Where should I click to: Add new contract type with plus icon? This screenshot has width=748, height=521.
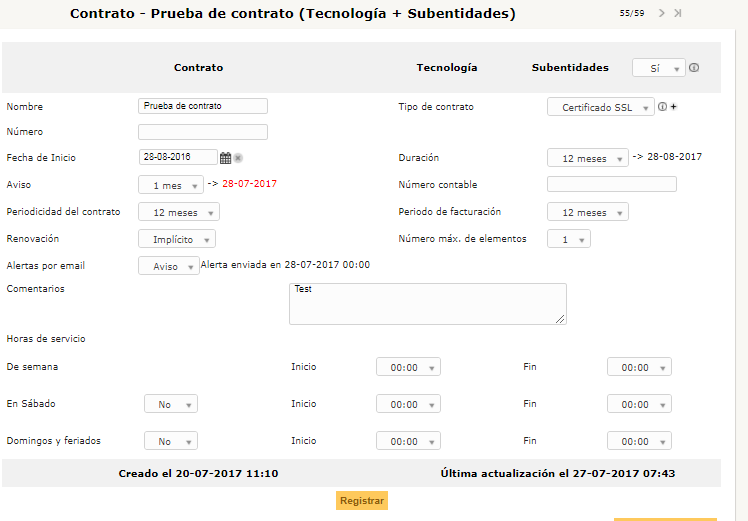tap(674, 107)
